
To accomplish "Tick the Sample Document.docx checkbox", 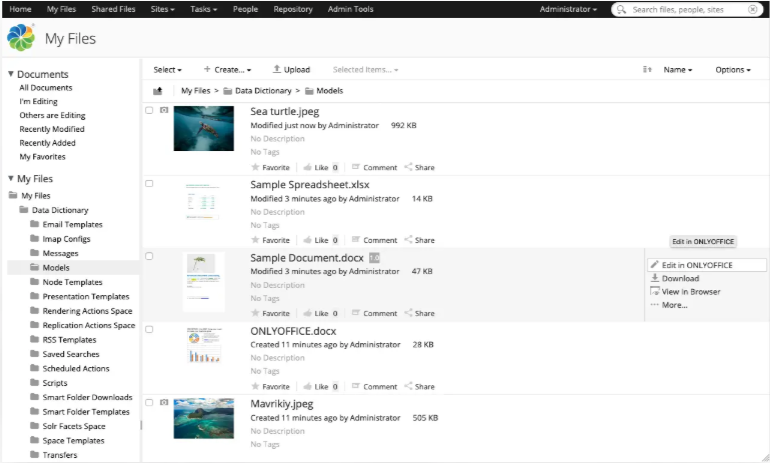I will pyautogui.click(x=149, y=256).
